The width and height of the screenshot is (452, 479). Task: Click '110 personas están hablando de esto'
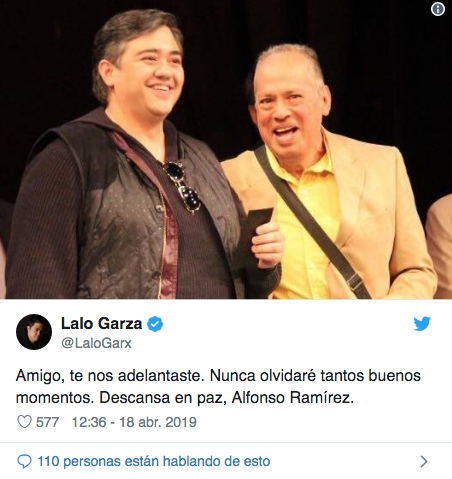(154, 462)
